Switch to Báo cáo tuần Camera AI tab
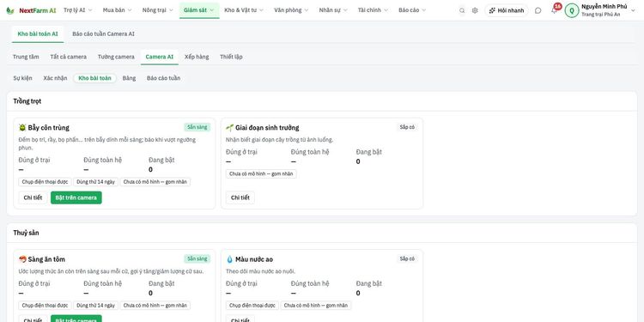Viewport: 644px width, 322px height. pyautogui.click(x=104, y=34)
